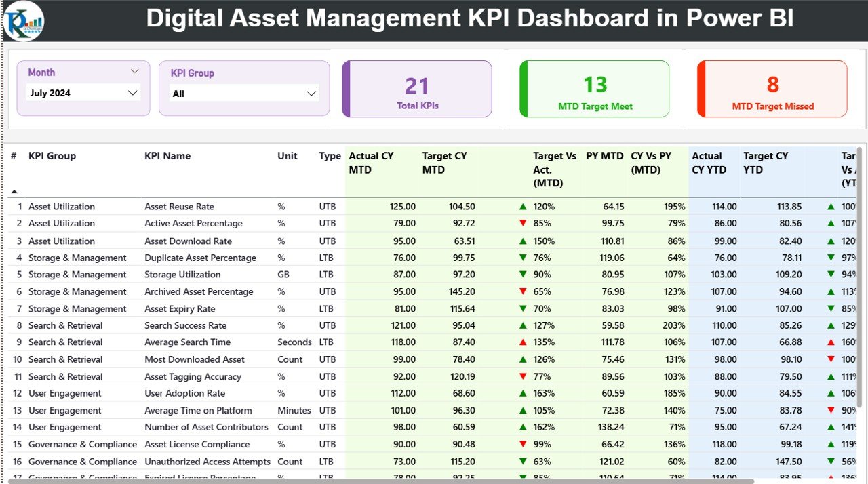The image size is (868, 484).
Task: Click the chevron on the Month slicer header
Action: (135, 71)
